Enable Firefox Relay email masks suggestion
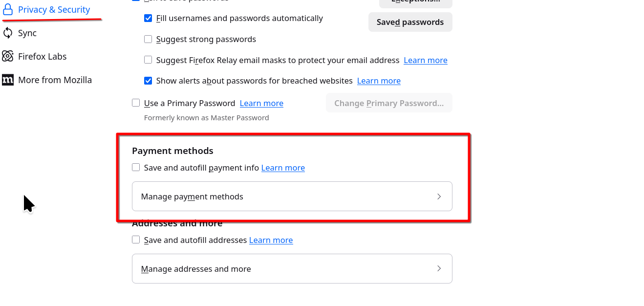Image resolution: width=644 pixels, height=306 pixels. [148, 60]
